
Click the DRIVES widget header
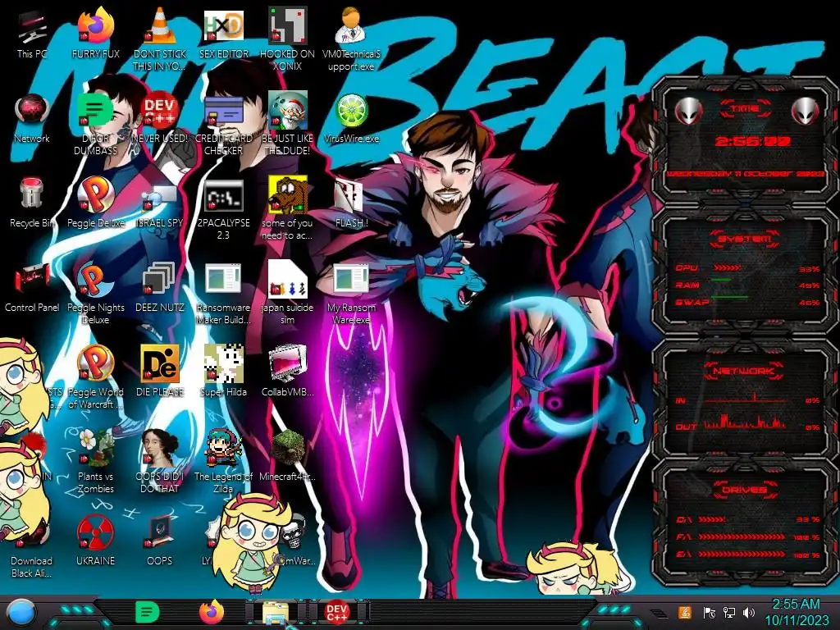(744, 490)
